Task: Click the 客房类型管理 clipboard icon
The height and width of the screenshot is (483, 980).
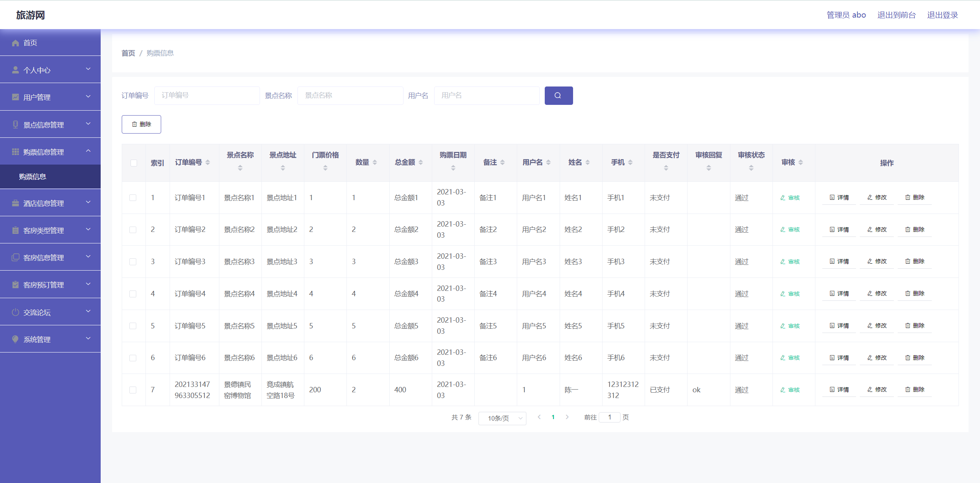Action: (15, 230)
